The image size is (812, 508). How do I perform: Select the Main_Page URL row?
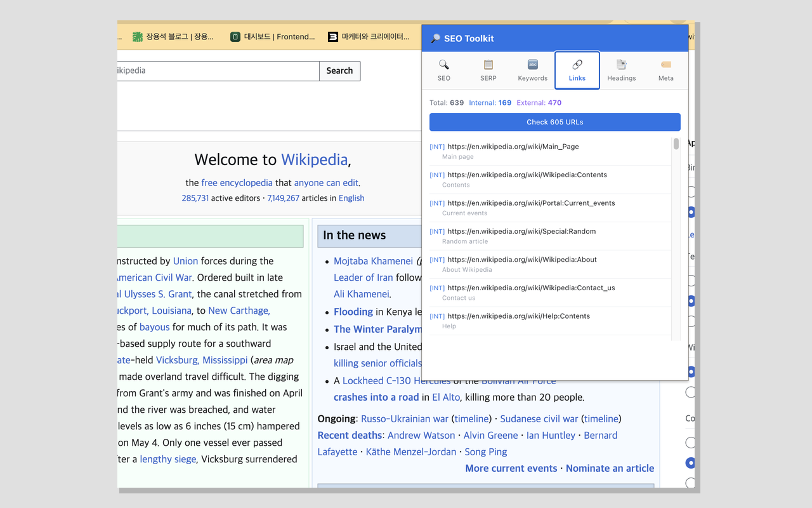pos(550,151)
